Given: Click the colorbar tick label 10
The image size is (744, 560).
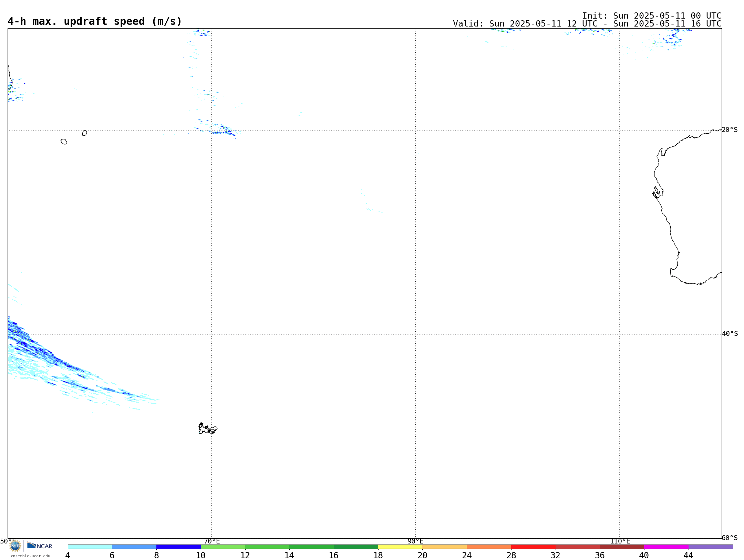Looking at the screenshot, I should (201, 556).
